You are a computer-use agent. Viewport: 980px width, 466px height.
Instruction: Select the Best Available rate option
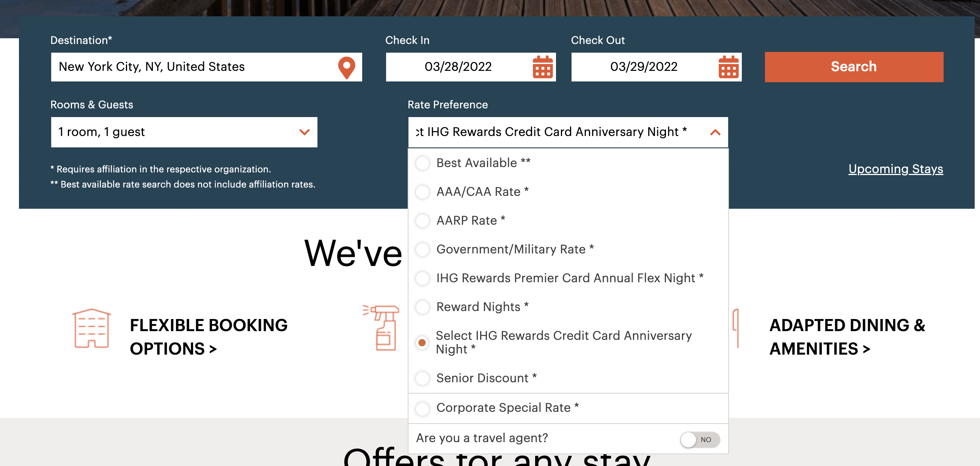pyautogui.click(x=422, y=163)
